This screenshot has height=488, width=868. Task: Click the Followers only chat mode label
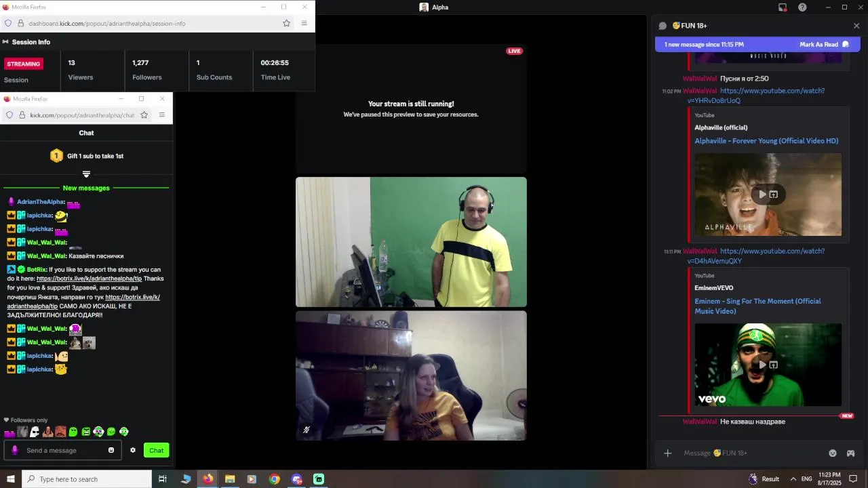[29, 420]
